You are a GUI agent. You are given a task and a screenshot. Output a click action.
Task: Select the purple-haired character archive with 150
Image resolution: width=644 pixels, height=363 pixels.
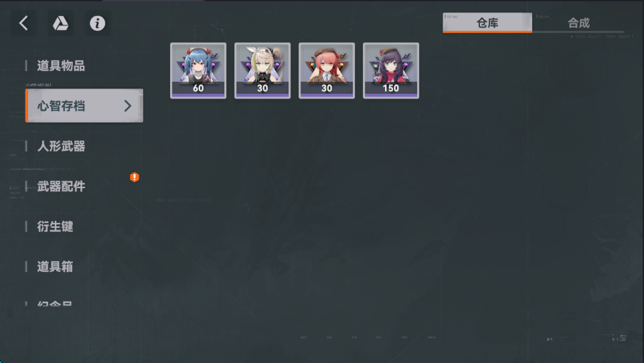(391, 71)
